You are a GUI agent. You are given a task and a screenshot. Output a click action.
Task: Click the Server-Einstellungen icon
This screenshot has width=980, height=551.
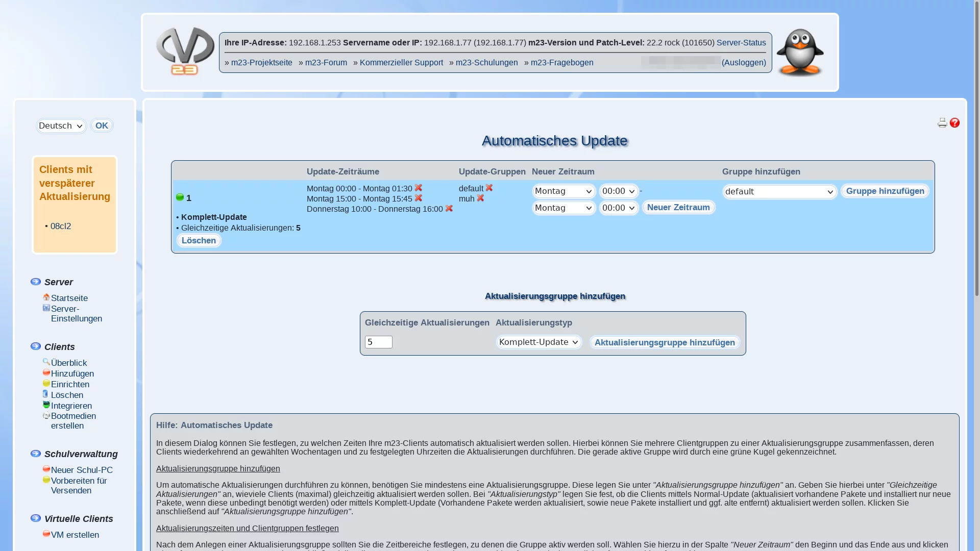(x=46, y=308)
